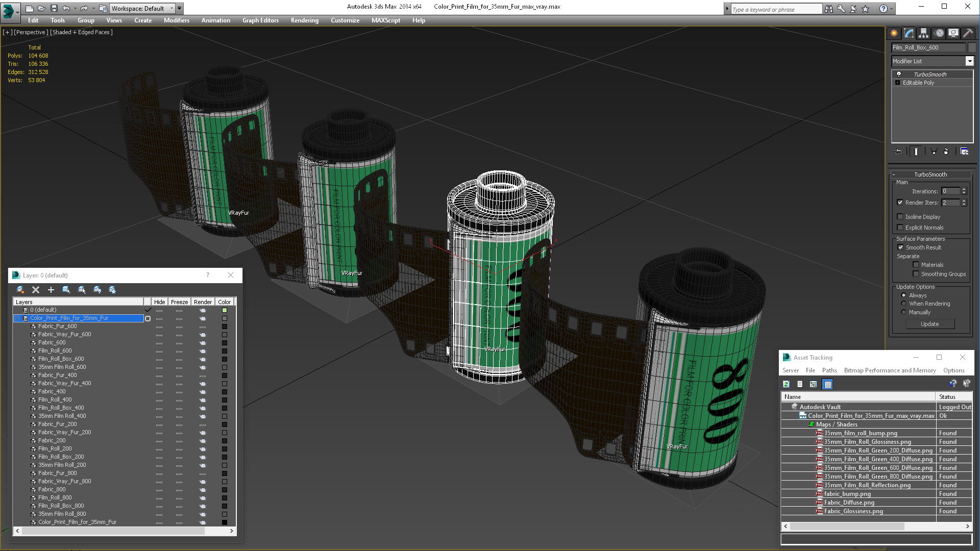
Task: Click the New Scene toolbar icon
Action: click(x=30, y=9)
